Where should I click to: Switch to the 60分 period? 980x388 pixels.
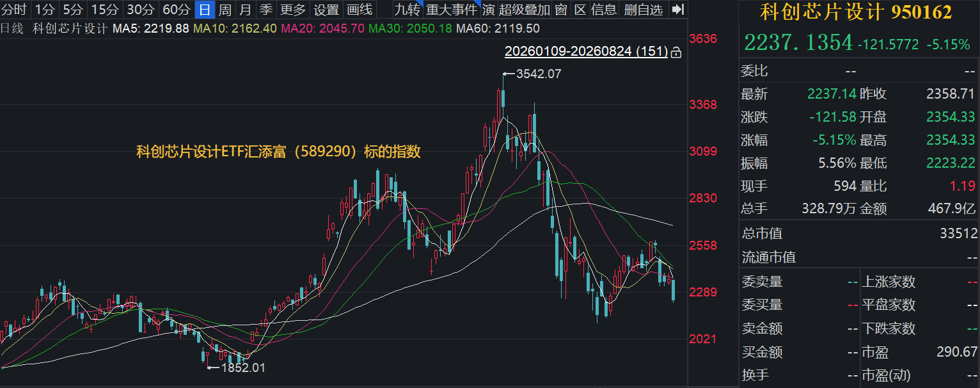[176, 10]
